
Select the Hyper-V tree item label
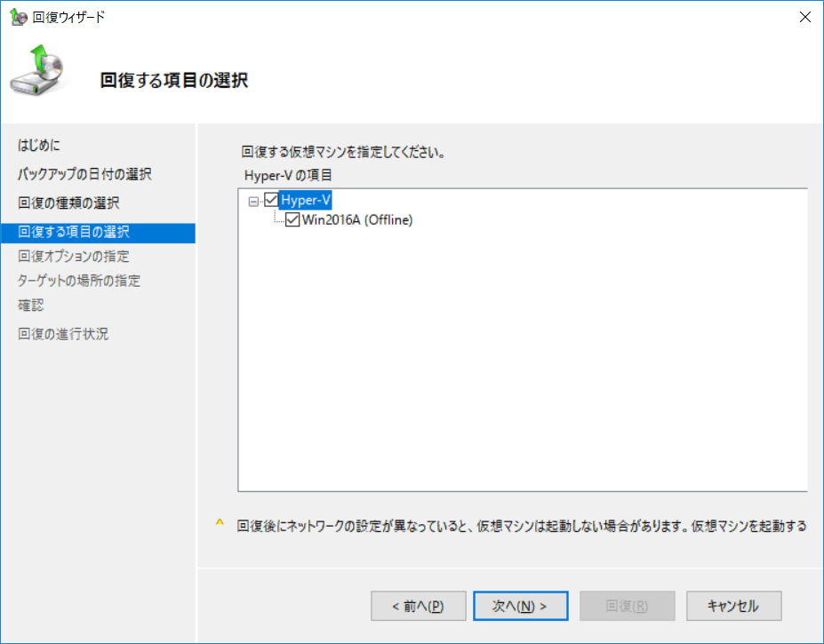(x=305, y=200)
